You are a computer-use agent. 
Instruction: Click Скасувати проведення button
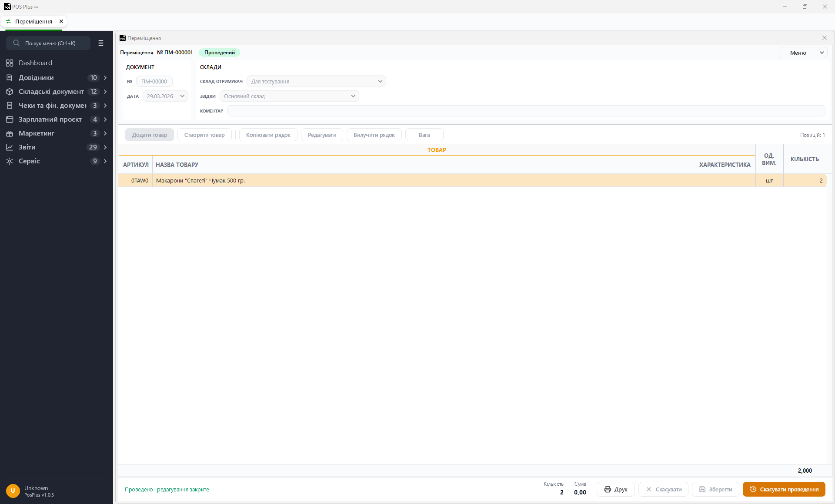click(x=784, y=489)
